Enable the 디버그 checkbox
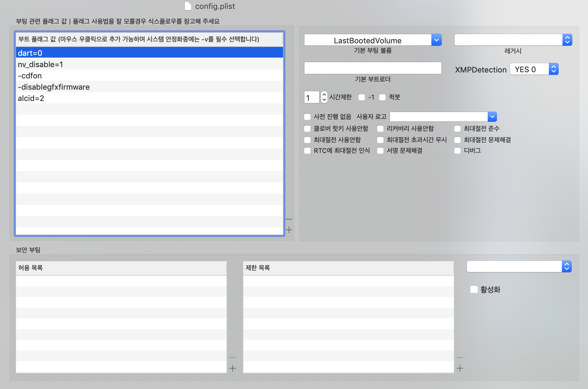588x389 pixels. coord(457,151)
